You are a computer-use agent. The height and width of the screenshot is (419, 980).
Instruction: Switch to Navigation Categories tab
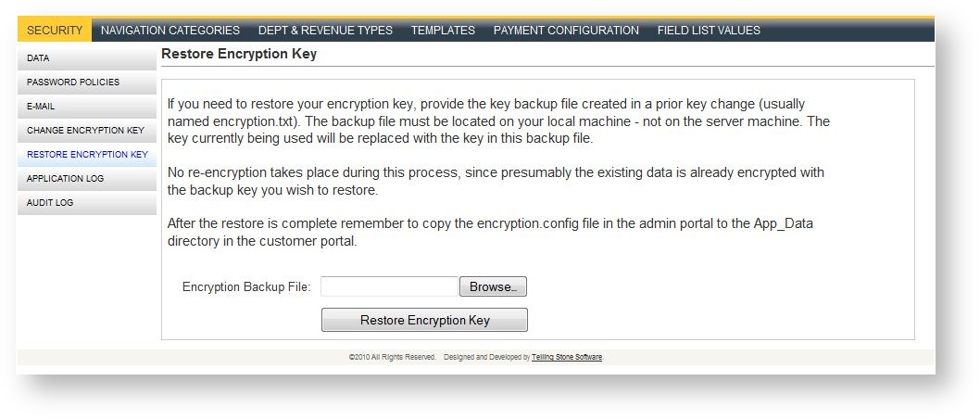point(170,30)
